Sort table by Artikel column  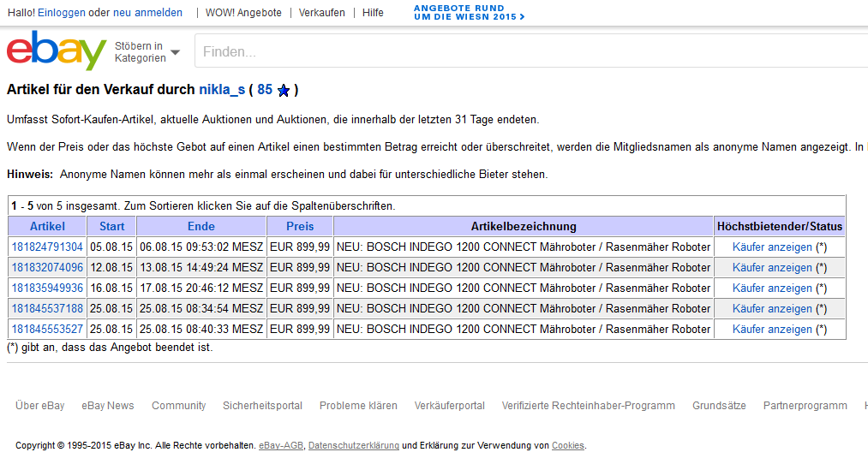click(x=47, y=226)
